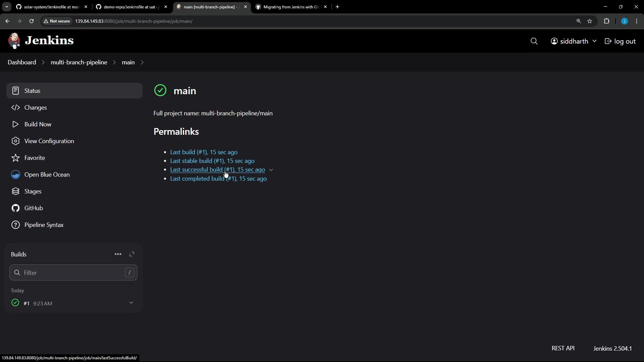
Task: Click the View Configuration gear icon
Action: click(15, 141)
